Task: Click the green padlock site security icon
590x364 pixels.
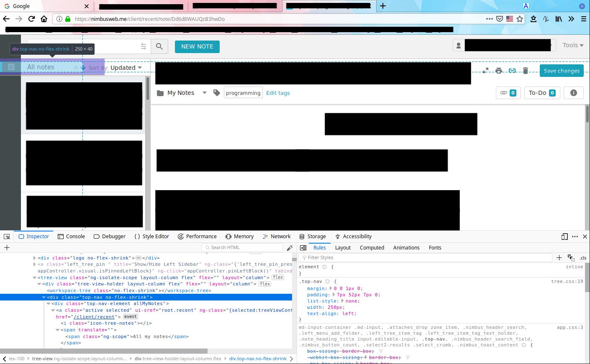Action: [68, 19]
